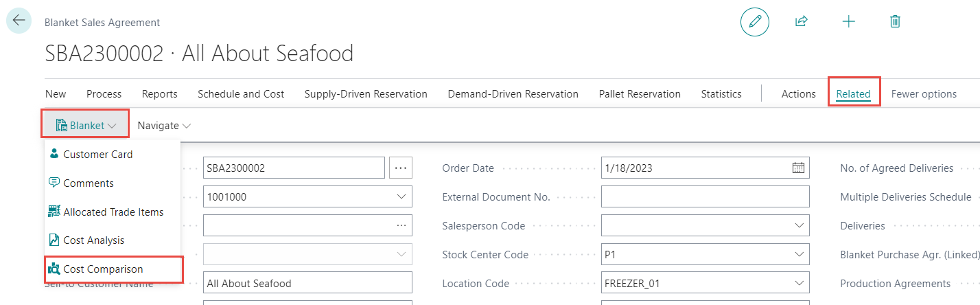Click the back arrow icon

[19, 20]
